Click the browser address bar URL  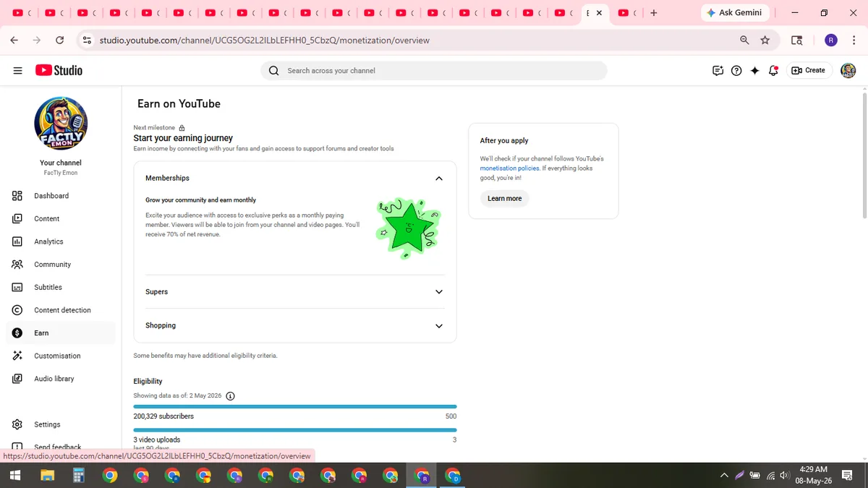tap(264, 40)
